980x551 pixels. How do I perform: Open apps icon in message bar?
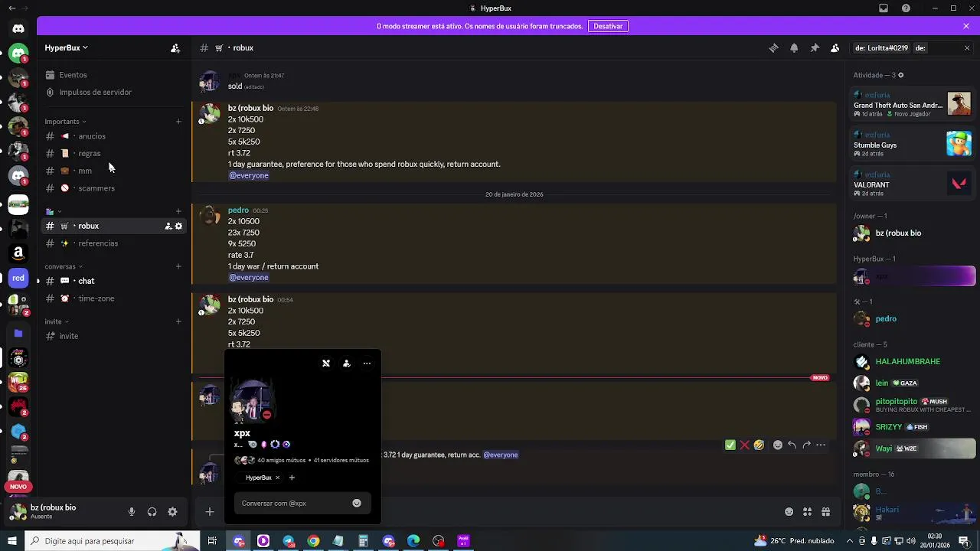(807, 512)
